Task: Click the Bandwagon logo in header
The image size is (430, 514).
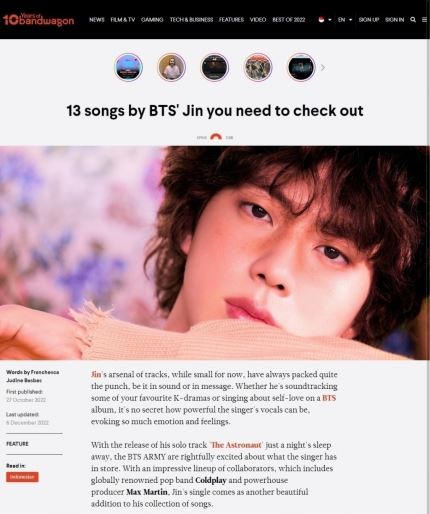Action: tap(38, 19)
